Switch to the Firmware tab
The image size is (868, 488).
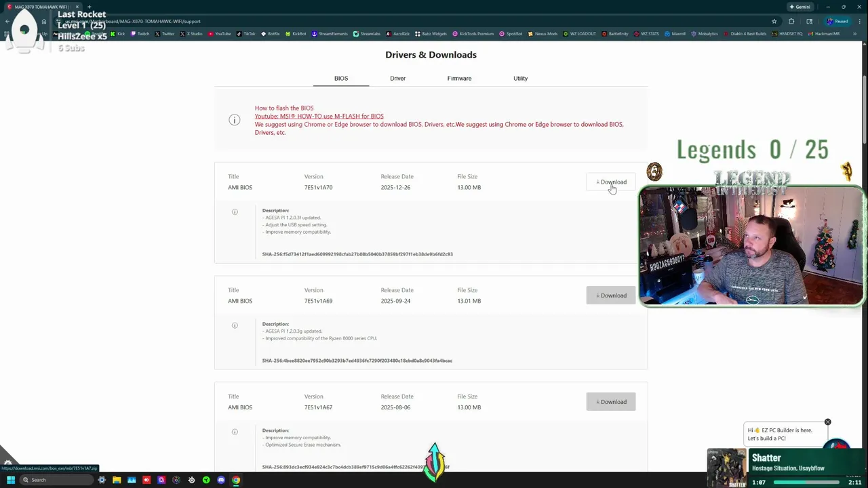tap(459, 79)
